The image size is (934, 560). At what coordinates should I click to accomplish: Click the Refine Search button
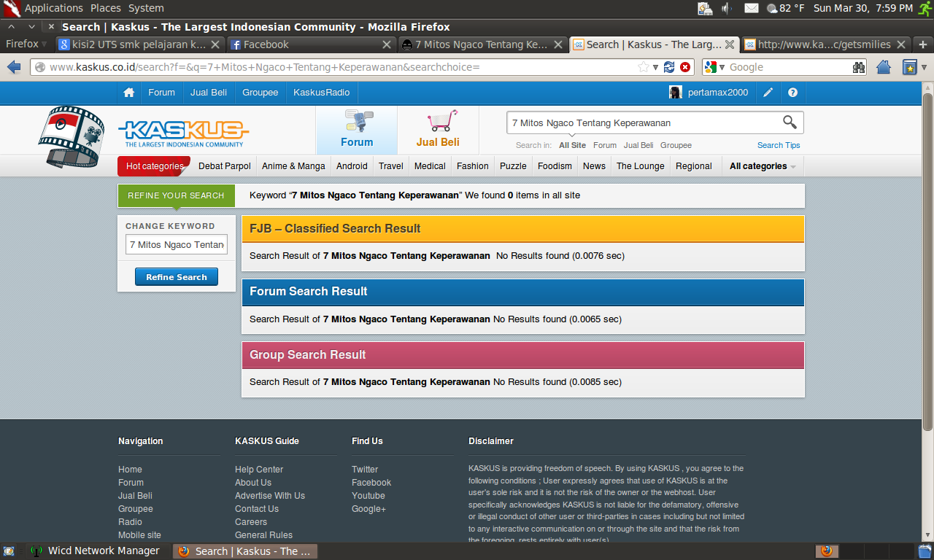[x=177, y=277]
